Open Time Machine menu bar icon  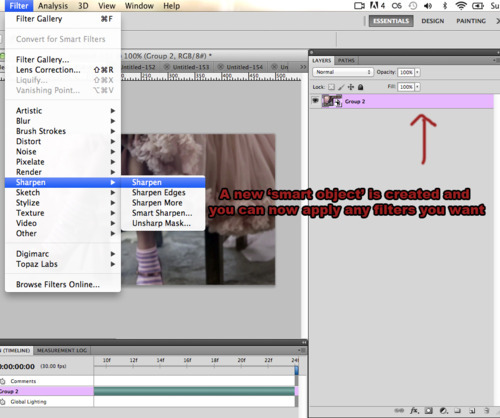[413, 6]
